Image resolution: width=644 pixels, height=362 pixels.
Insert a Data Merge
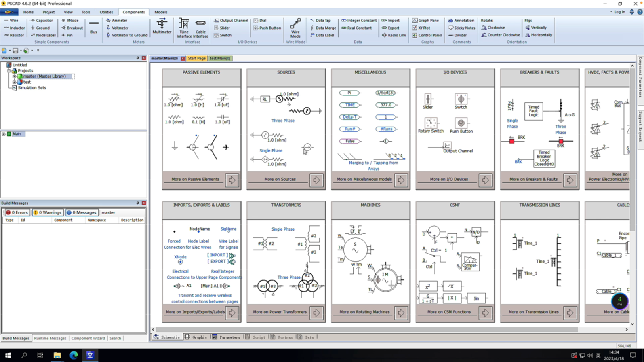click(x=323, y=28)
